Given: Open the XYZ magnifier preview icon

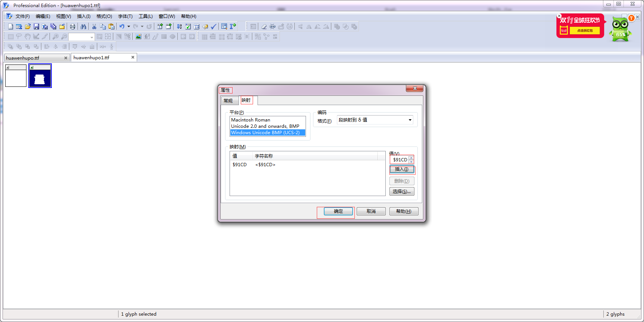Looking at the screenshot, I should point(224,26).
